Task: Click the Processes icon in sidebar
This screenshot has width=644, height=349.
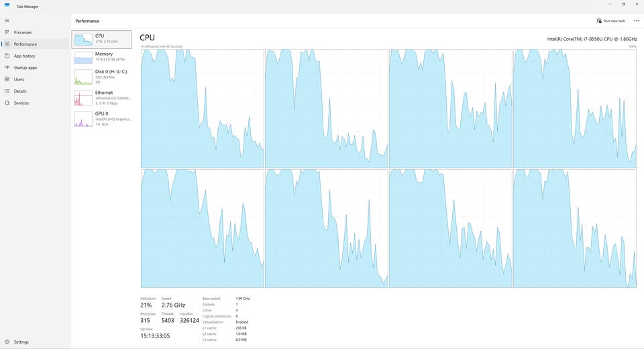Action: pyautogui.click(x=7, y=32)
